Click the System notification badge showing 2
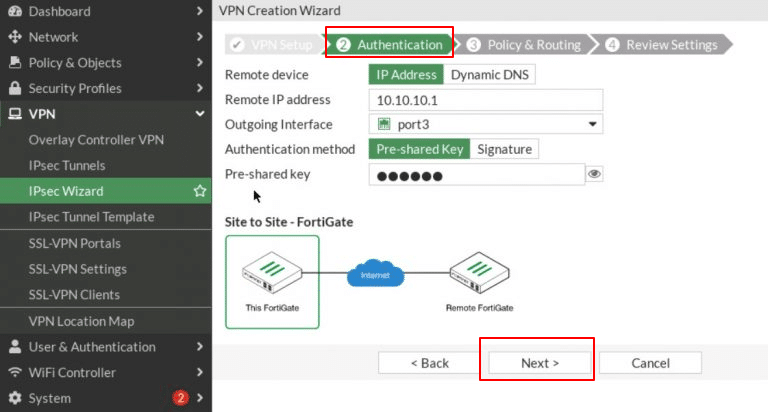Image resolution: width=768 pixels, height=412 pixels. point(180,397)
